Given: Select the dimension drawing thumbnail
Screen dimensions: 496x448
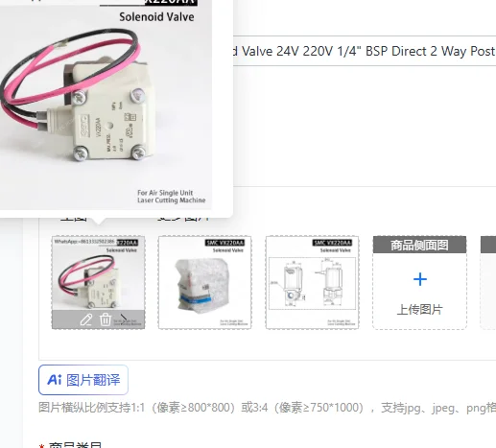Looking at the screenshot, I should (x=312, y=282).
